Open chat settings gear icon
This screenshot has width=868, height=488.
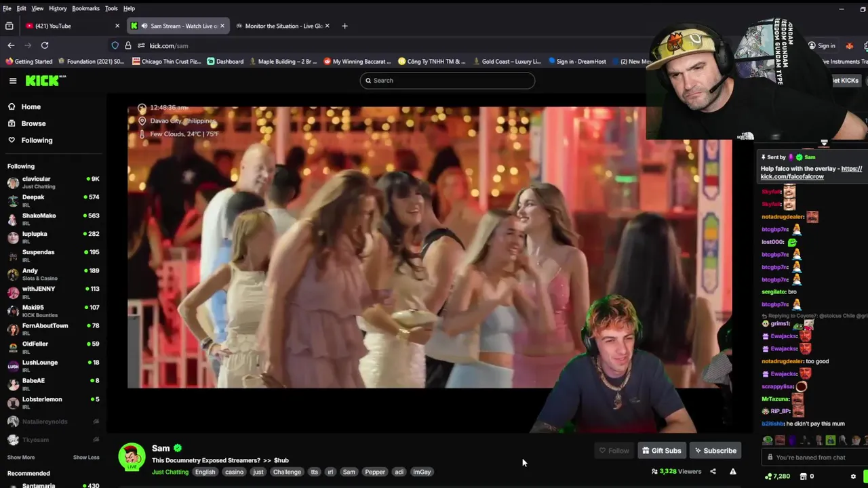point(853,476)
